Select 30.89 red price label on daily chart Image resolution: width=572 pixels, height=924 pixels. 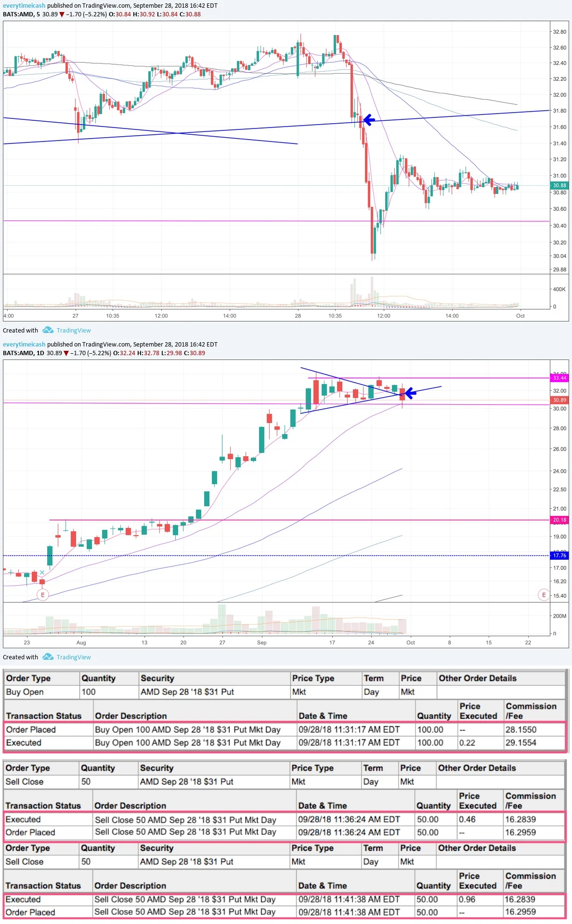coord(559,400)
